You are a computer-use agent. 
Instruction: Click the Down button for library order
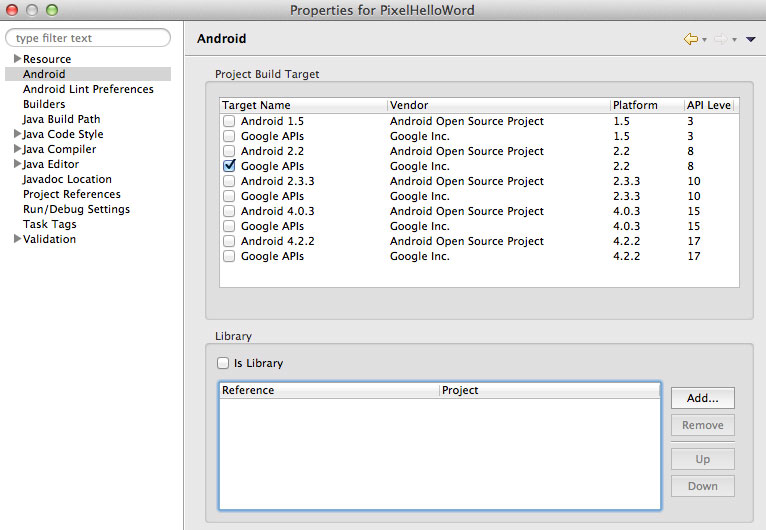pyautogui.click(x=702, y=486)
